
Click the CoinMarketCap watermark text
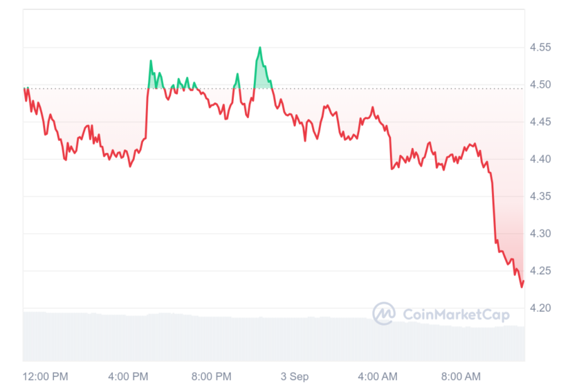tap(457, 315)
